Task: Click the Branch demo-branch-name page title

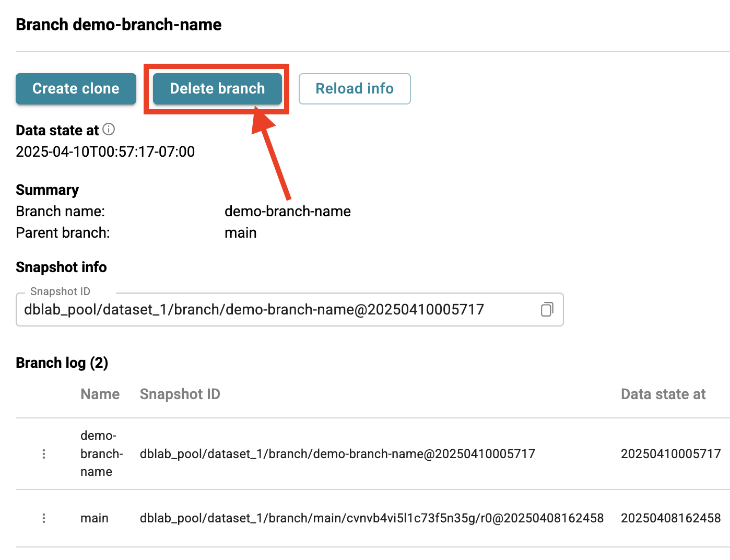Action: click(119, 25)
